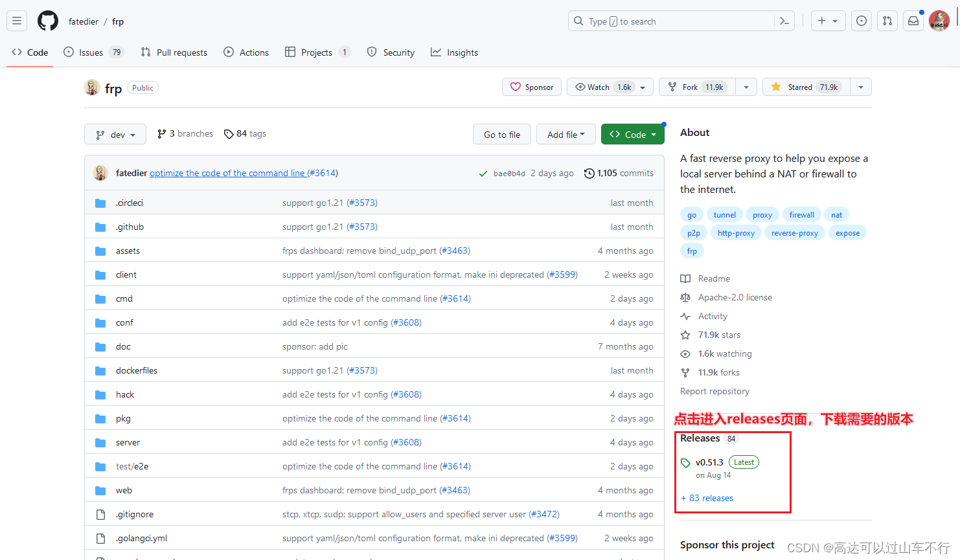Click the bae0b4d commit hash
The height and width of the screenshot is (560, 960).
(x=509, y=174)
